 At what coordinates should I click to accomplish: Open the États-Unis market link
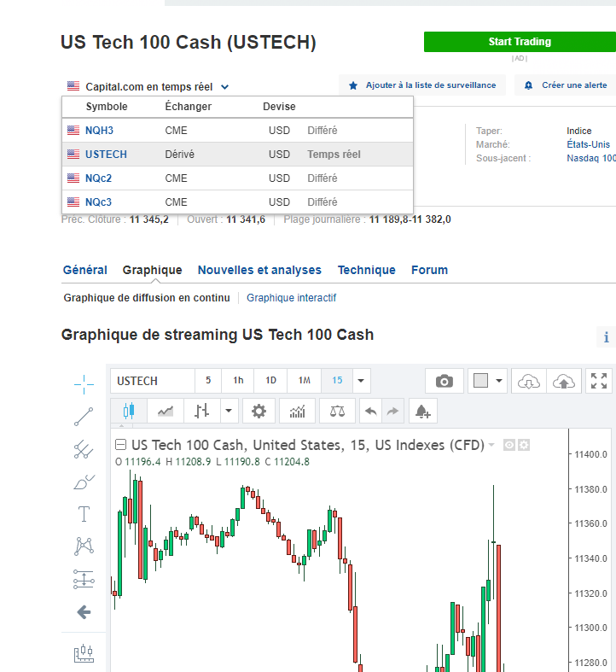click(x=588, y=144)
